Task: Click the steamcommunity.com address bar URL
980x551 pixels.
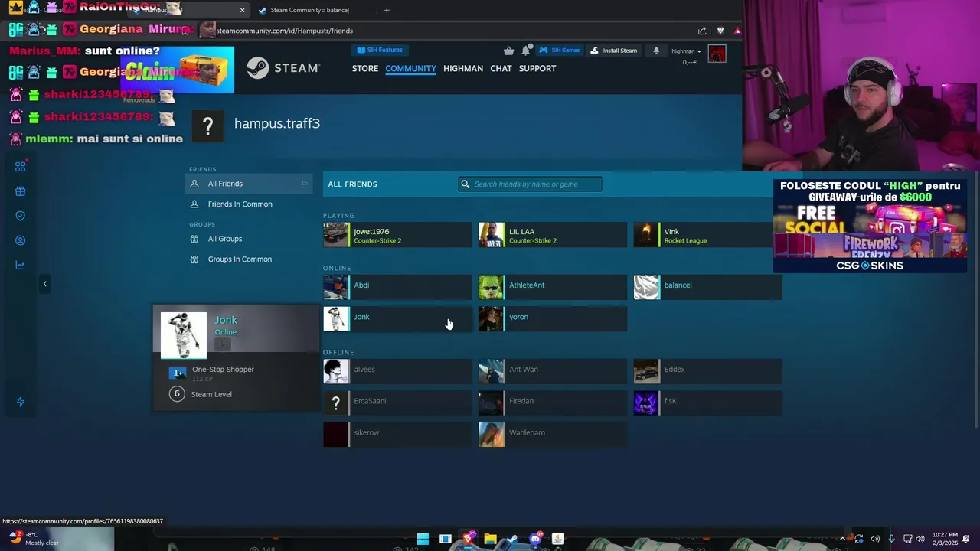Action: tap(285, 31)
